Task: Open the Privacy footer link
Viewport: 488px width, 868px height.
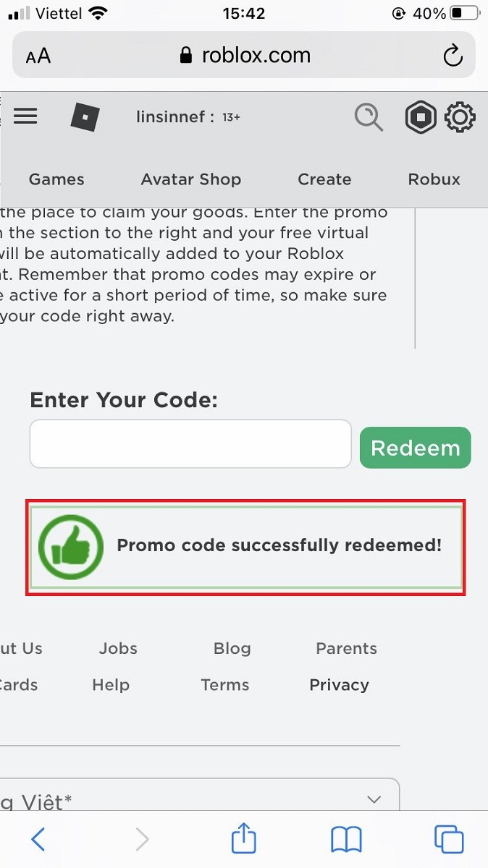Action: click(339, 685)
